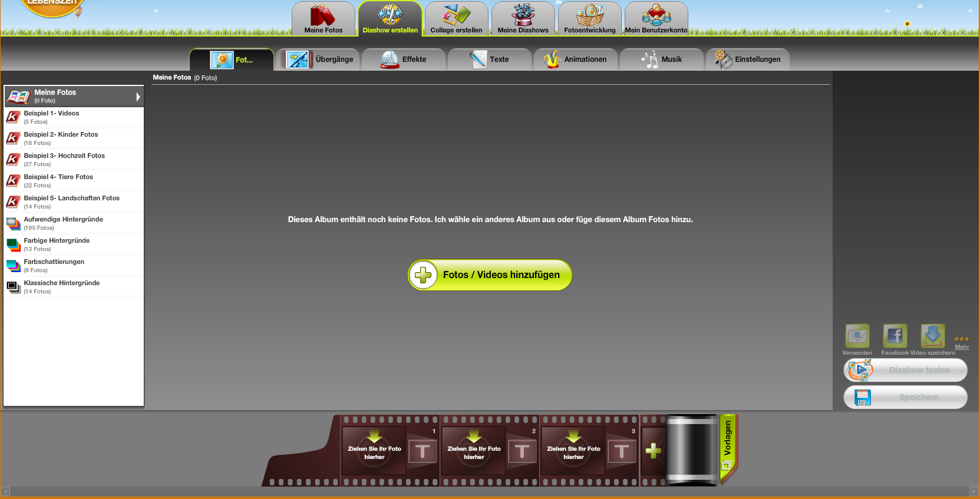Viewport: 980px width, 499px height.
Task: Go to the Meine Diashows tab
Action: coord(523,19)
